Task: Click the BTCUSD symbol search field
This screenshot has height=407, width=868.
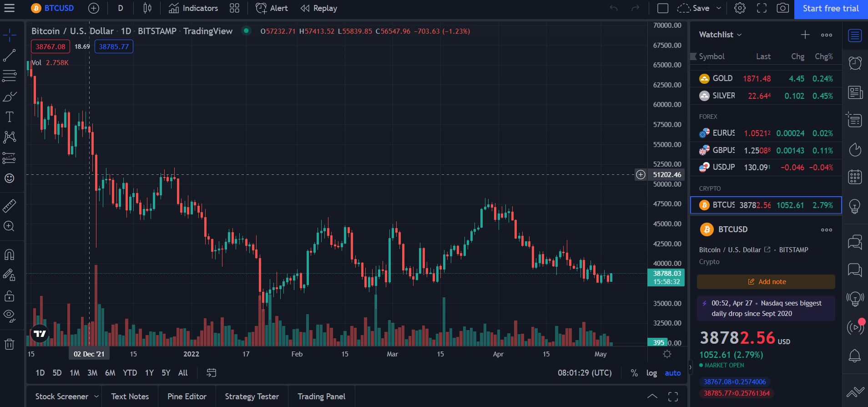Action: [53, 8]
